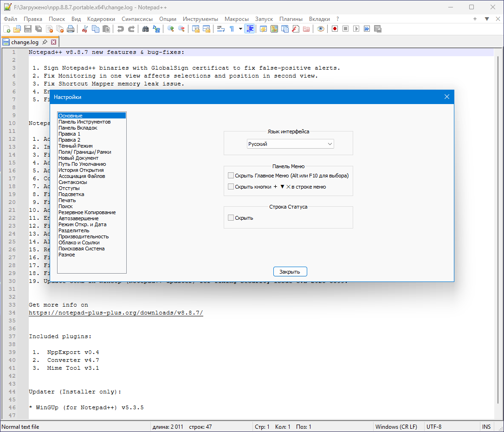Open the ▼ document list dropdown in menu bar

click(487, 19)
